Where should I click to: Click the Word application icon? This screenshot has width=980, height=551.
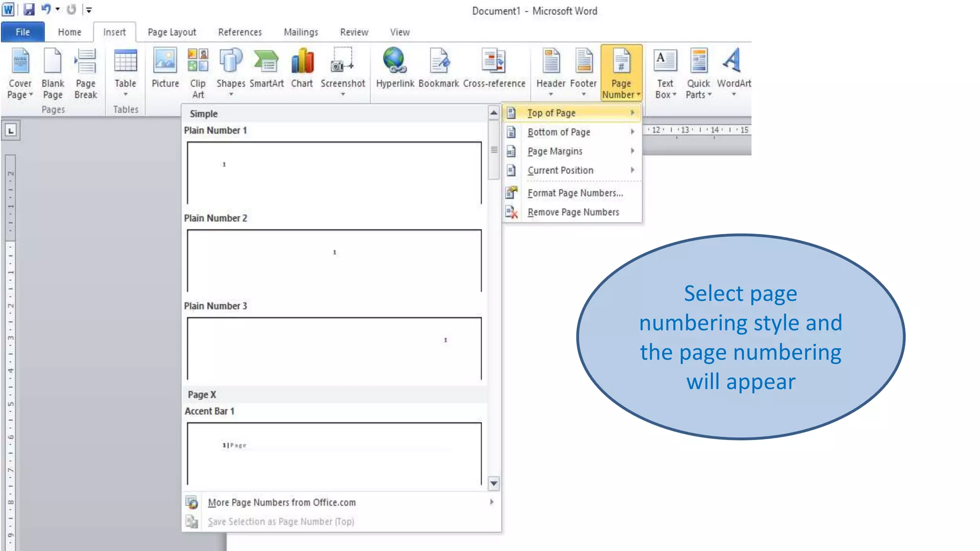point(8,10)
